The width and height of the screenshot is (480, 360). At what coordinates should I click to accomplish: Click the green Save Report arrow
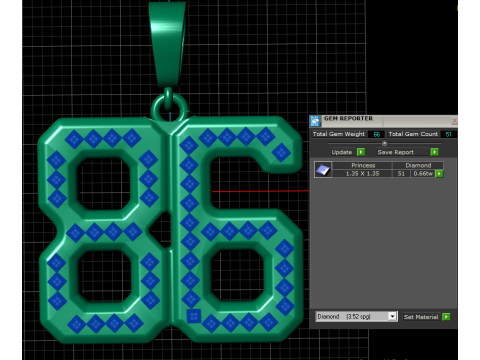click(x=434, y=152)
